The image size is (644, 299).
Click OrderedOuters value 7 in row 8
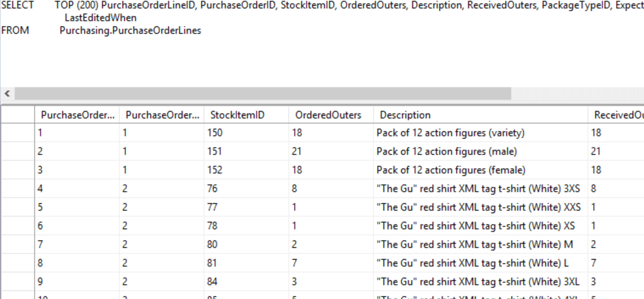(x=331, y=263)
